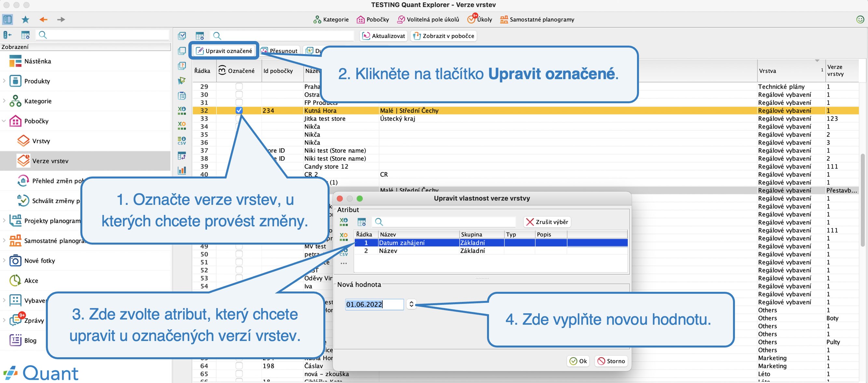The image size is (868, 383).
Task: Expand the Vybavení tree node
Action: (4, 300)
